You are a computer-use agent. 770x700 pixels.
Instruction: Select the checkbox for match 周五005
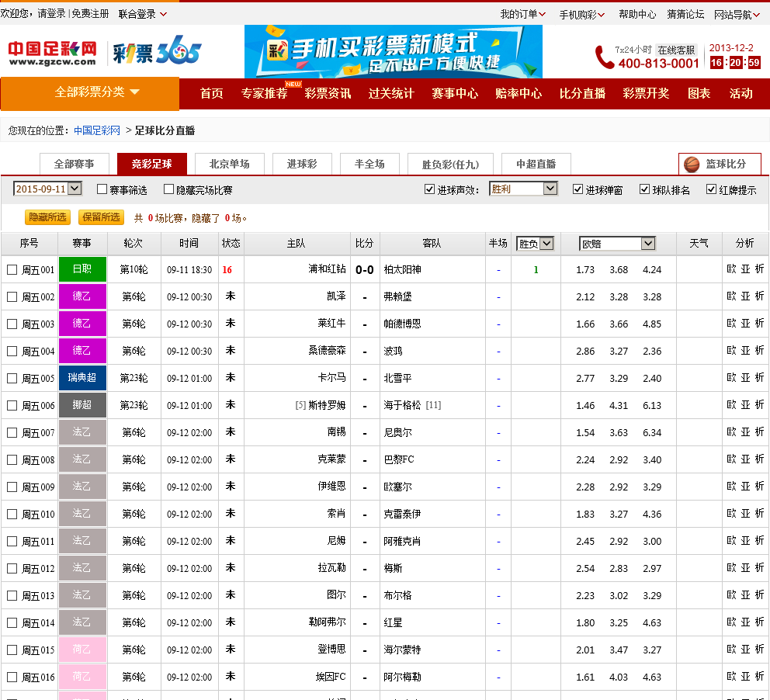(x=12, y=379)
